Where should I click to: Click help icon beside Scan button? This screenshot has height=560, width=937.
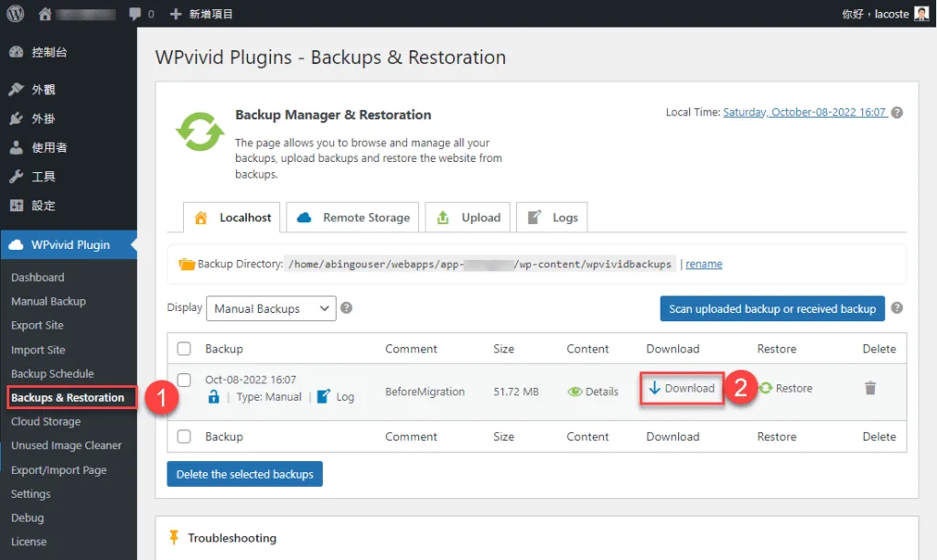(897, 307)
